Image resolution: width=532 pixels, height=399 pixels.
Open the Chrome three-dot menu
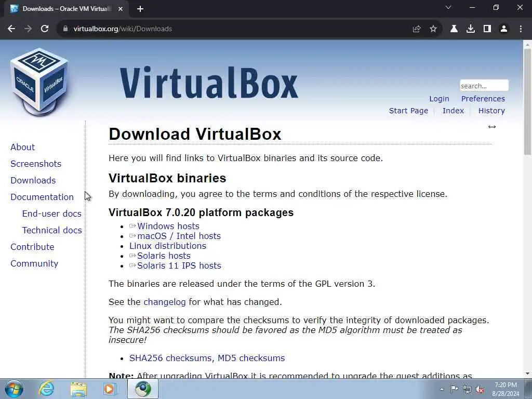[x=521, y=29]
